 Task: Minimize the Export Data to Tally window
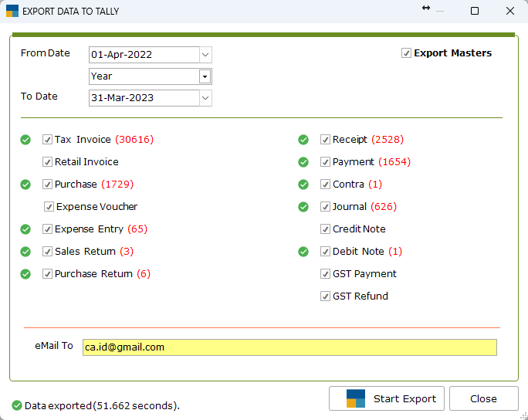[x=440, y=11]
